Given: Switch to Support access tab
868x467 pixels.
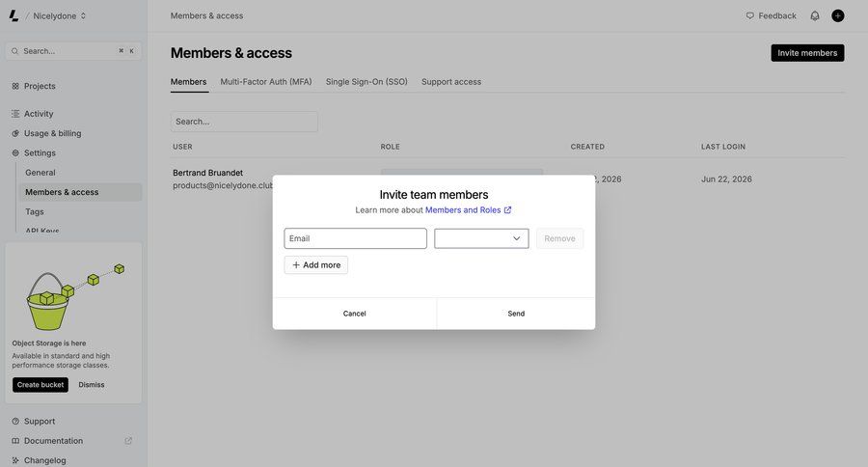Looking at the screenshot, I should click(x=451, y=82).
